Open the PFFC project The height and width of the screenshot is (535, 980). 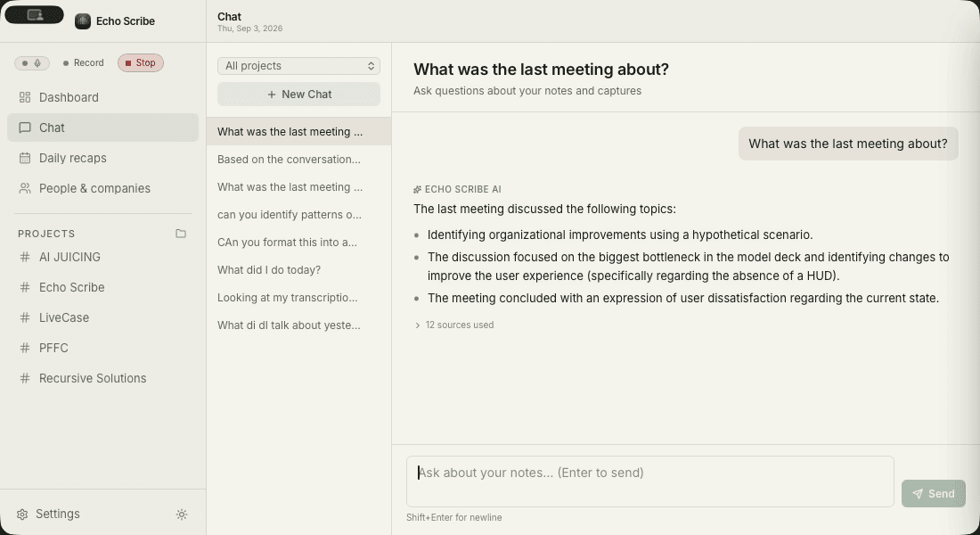(102, 348)
